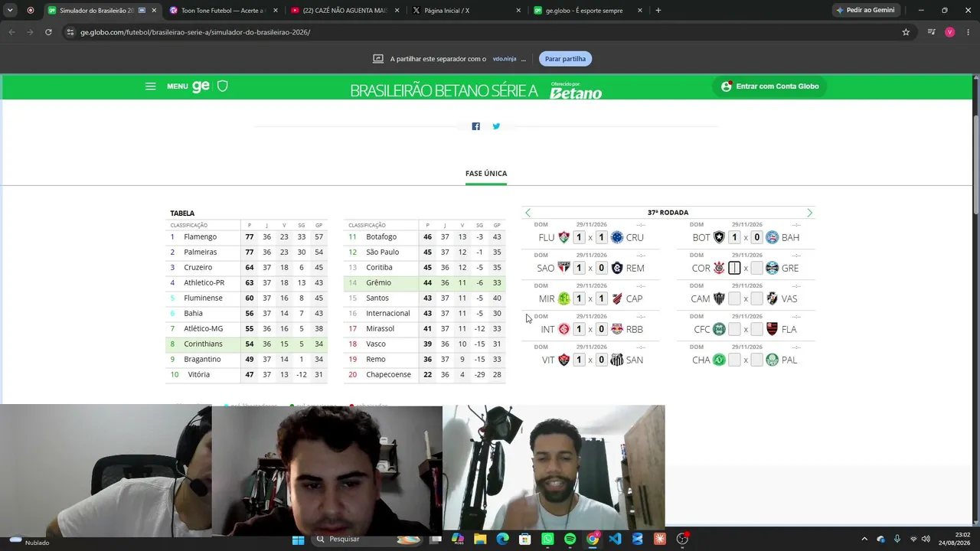The height and width of the screenshot is (551, 980).
Task: Click the Atlético-MG (CAM) score field
Action: (x=734, y=298)
